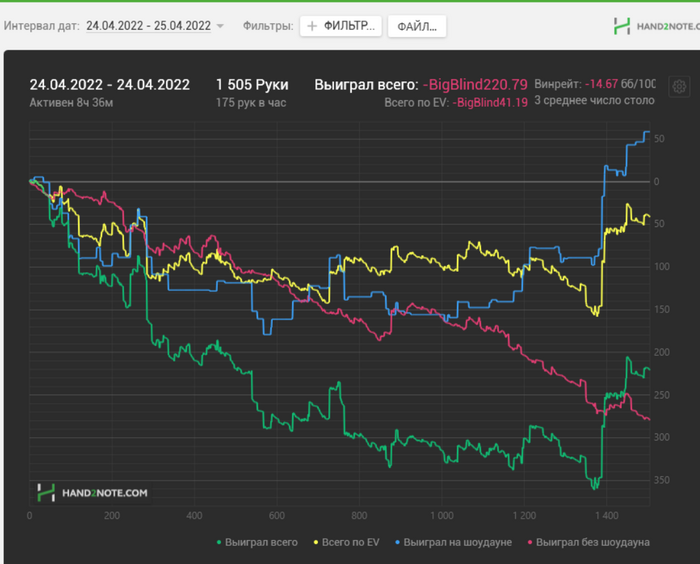
Task: Click y-axis label 350
Action: pos(662,480)
